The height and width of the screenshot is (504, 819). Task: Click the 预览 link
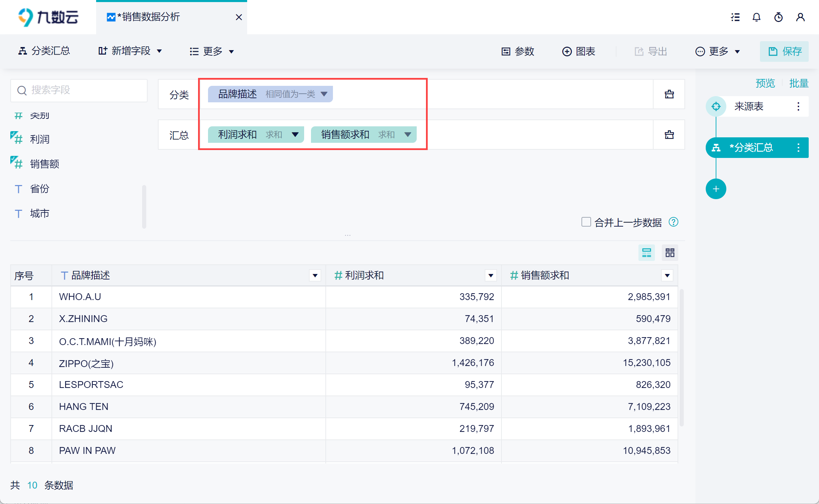click(765, 83)
